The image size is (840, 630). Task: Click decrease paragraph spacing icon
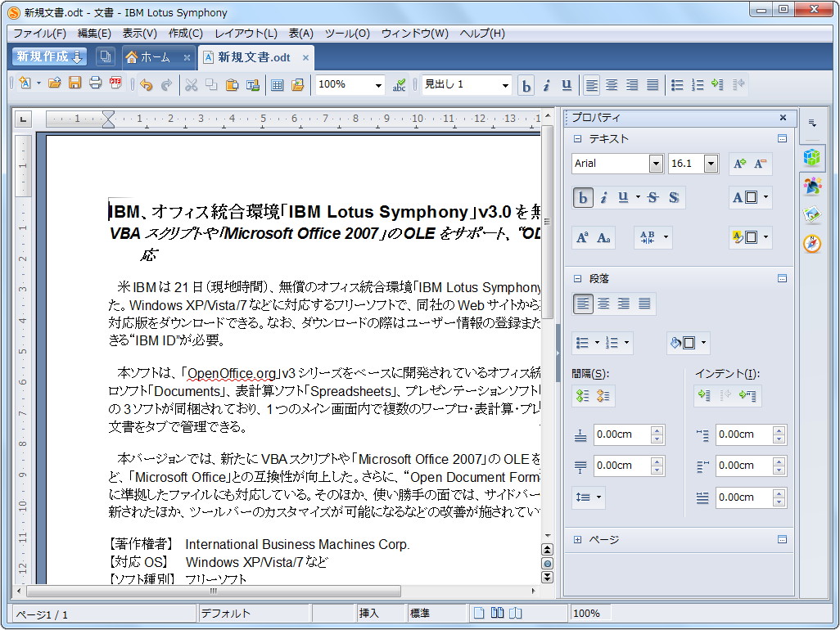[603, 395]
